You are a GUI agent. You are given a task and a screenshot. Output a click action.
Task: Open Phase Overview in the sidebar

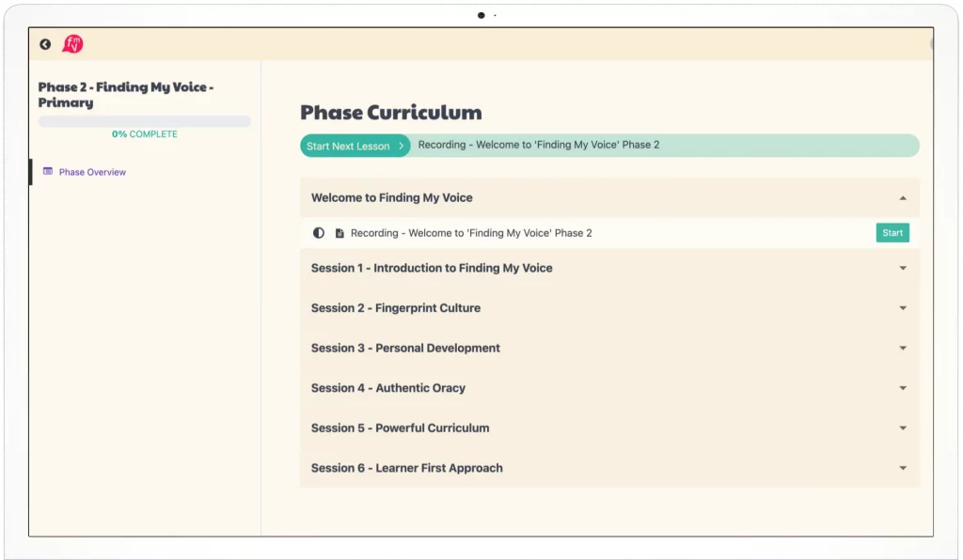[92, 172]
